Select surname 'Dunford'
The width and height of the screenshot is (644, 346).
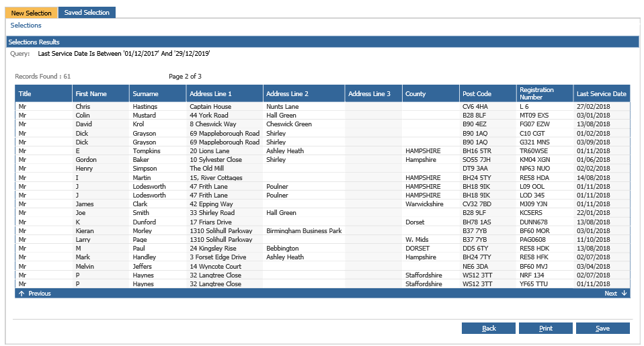coord(144,222)
